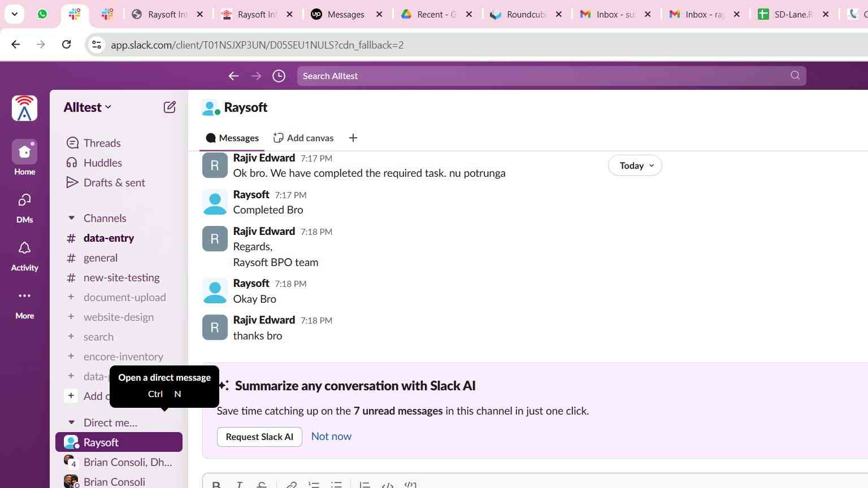This screenshot has height=488, width=868.
Task: Click the plus icon beside website-design
Action: coord(71,317)
